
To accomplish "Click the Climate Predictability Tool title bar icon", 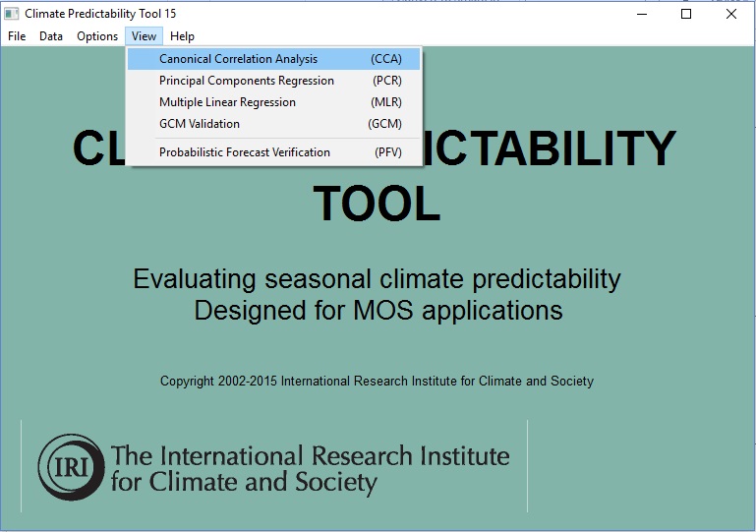I will coord(12,14).
